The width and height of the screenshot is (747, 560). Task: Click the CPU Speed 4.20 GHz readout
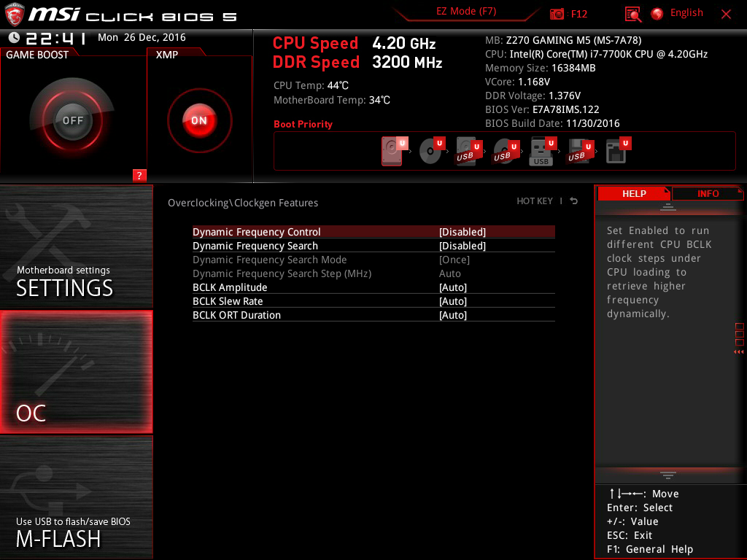pos(354,43)
